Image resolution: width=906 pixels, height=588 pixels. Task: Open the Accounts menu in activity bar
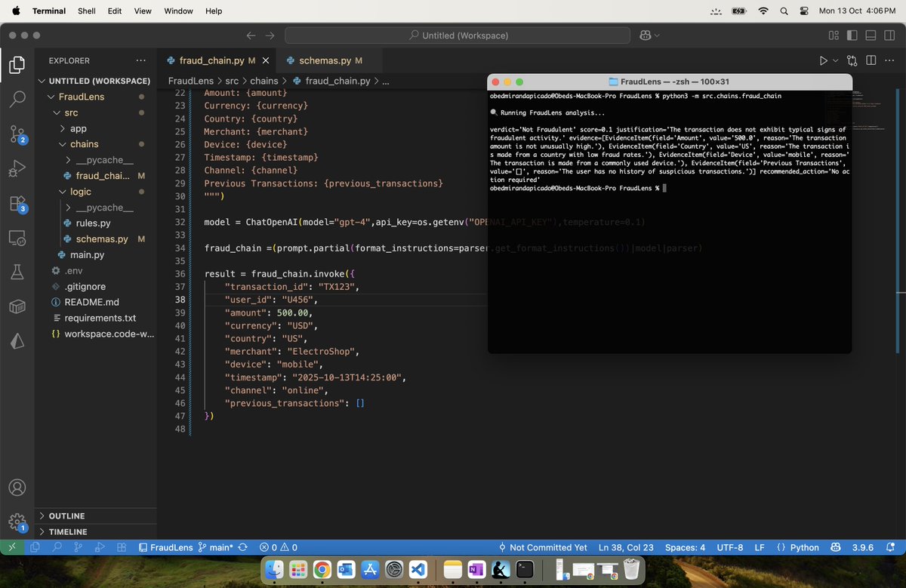(17, 488)
